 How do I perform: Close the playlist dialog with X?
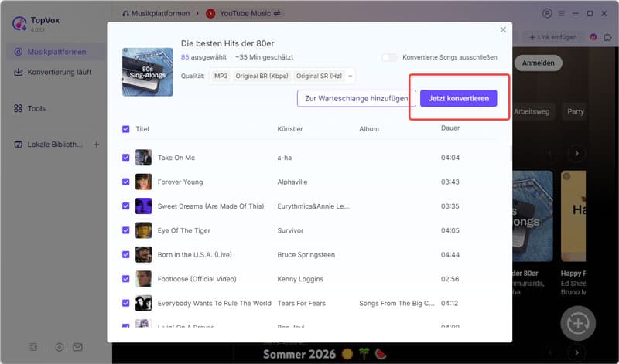pyautogui.click(x=503, y=29)
